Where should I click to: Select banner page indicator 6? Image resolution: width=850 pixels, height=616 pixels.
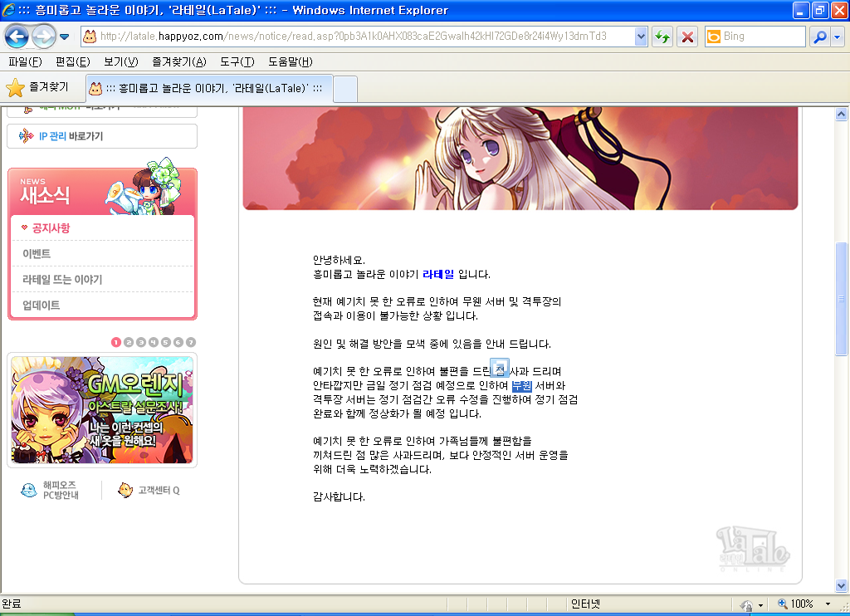(178, 342)
